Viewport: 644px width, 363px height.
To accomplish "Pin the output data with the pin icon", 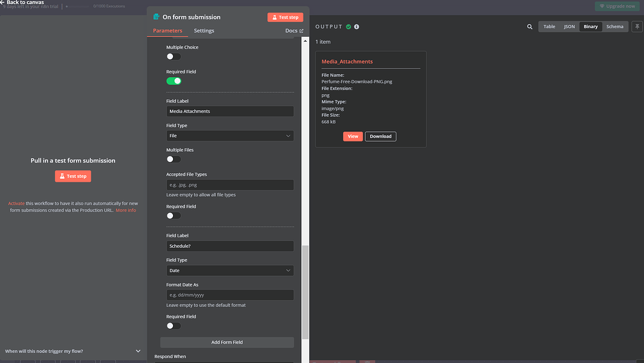I will tap(637, 27).
